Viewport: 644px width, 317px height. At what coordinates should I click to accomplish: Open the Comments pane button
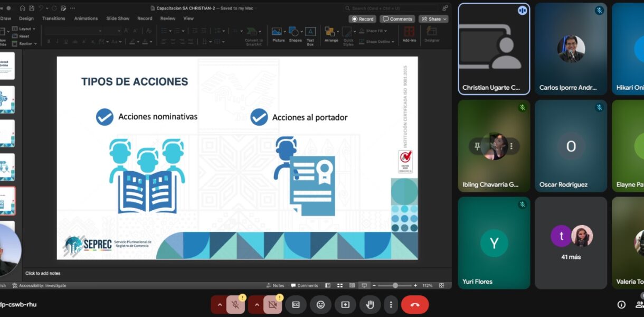point(397,19)
